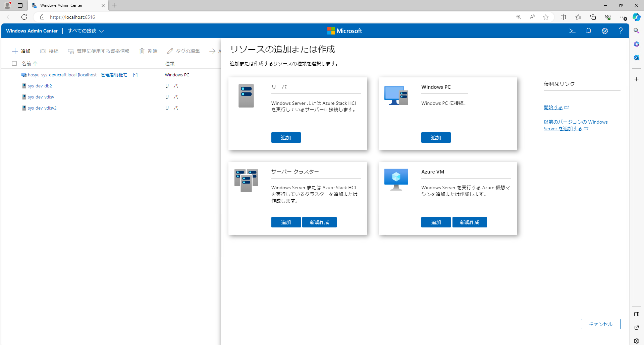
Task: Click the 接続 toolbar item
Action: pyautogui.click(x=49, y=51)
